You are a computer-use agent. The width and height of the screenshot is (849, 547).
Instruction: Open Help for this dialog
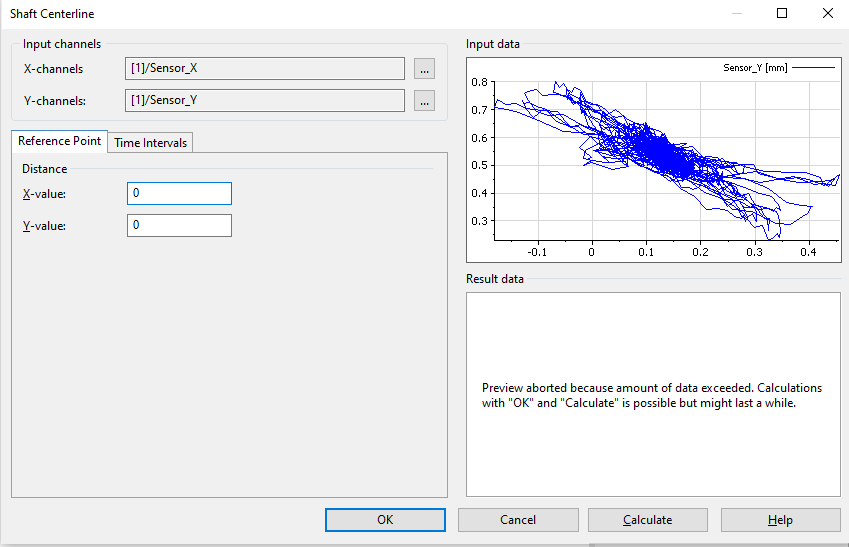pos(780,520)
